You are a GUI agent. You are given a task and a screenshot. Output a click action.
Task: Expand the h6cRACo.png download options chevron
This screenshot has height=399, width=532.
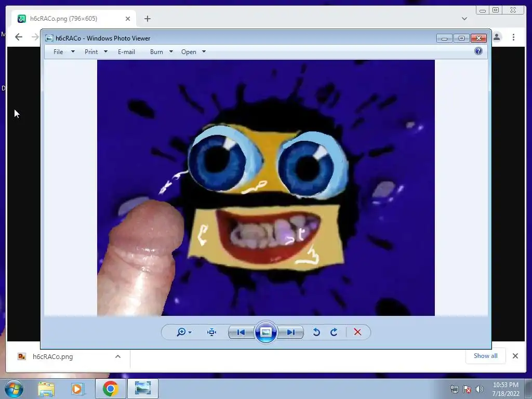(x=118, y=356)
